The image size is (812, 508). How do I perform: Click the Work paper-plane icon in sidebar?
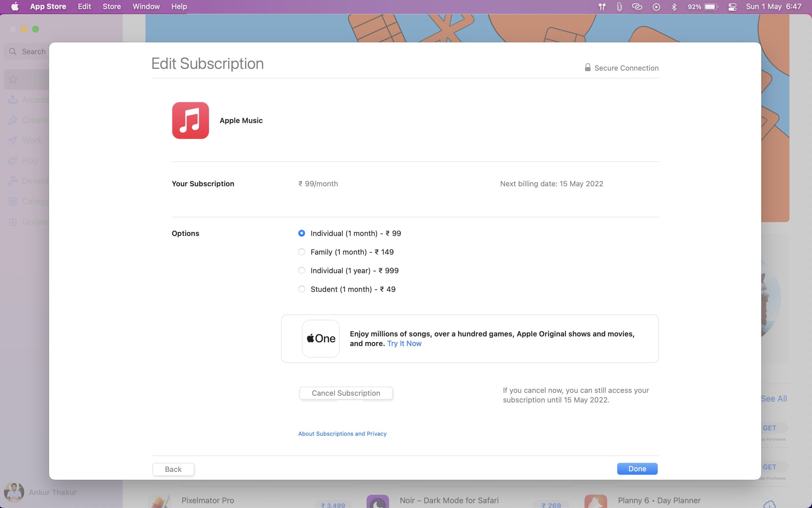(13, 141)
